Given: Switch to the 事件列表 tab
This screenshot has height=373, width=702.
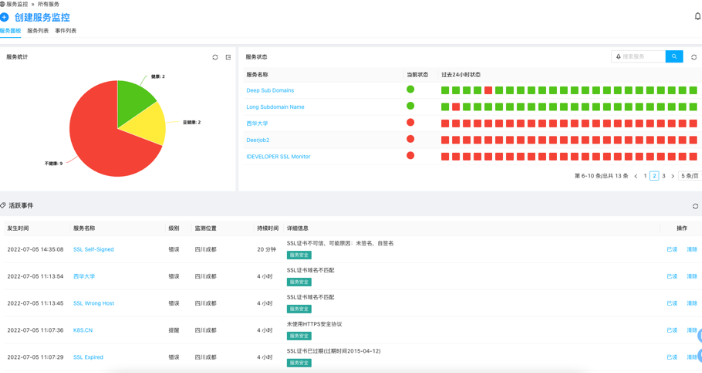Looking at the screenshot, I should tap(66, 31).
